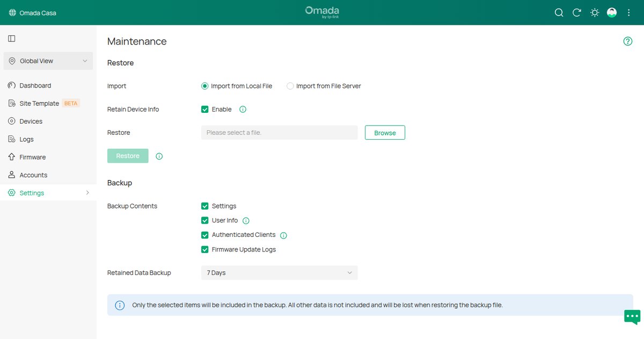
Task: Click the refresh icon in header
Action: pyautogui.click(x=577, y=12)
